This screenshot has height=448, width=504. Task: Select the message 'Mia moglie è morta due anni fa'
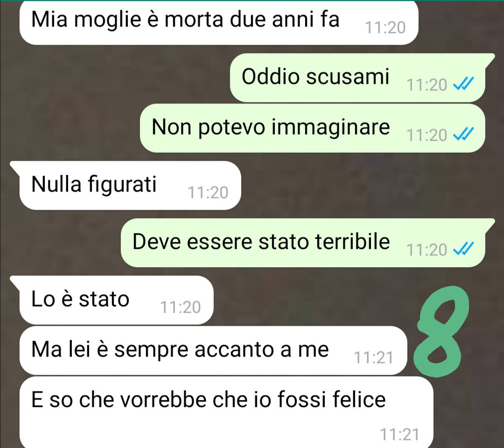click(x=218, y=22)
